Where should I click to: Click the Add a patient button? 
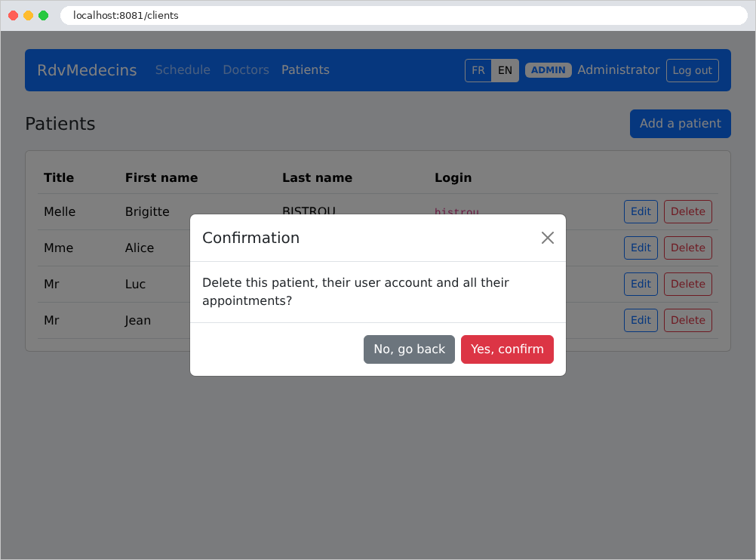681,124
